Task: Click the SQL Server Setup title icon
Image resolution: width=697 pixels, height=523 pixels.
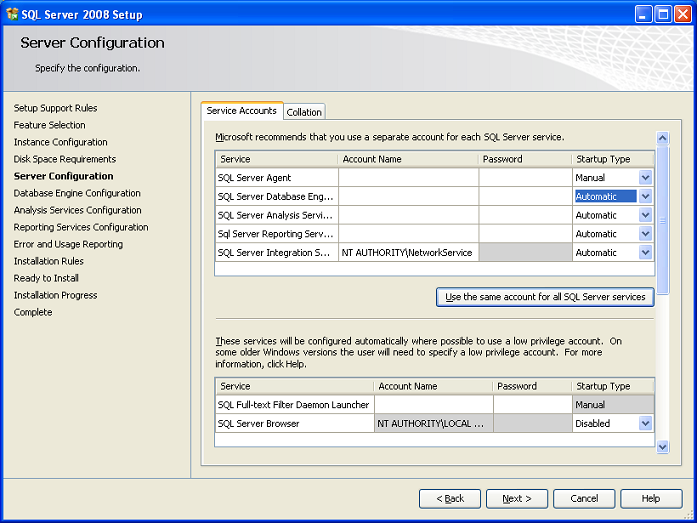Action: coord(12,14)
